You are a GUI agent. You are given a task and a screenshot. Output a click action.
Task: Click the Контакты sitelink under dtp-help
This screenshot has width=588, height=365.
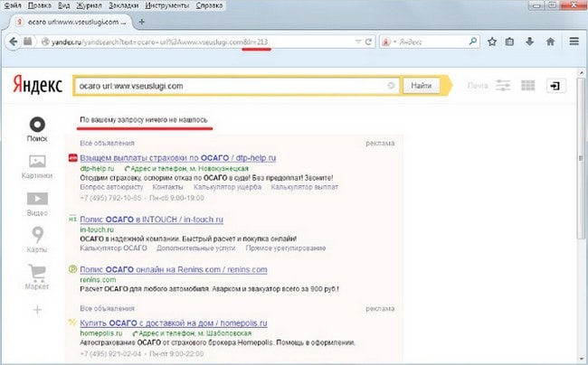pyautogui.click(x=167, y=187)
